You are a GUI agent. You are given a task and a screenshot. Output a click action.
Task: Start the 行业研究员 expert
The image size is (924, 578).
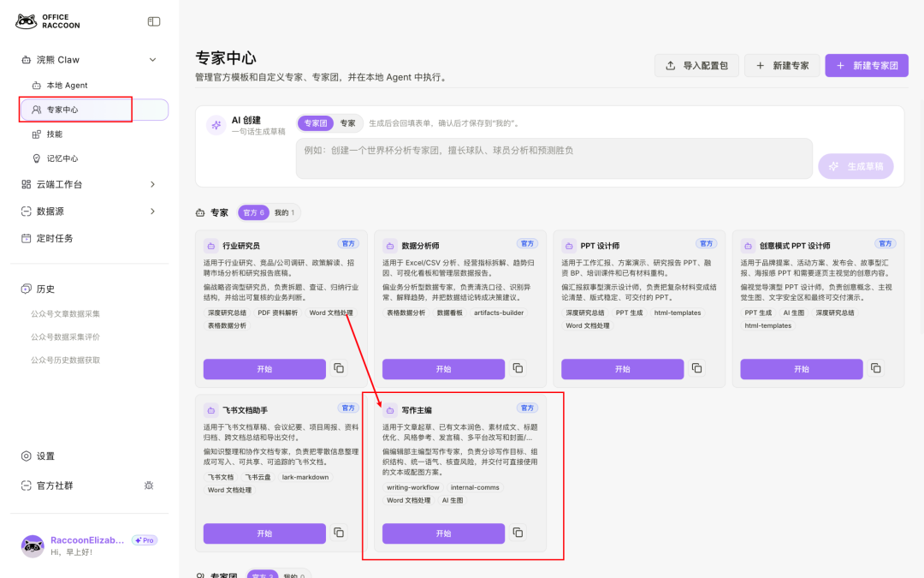[x=264, y=368]
